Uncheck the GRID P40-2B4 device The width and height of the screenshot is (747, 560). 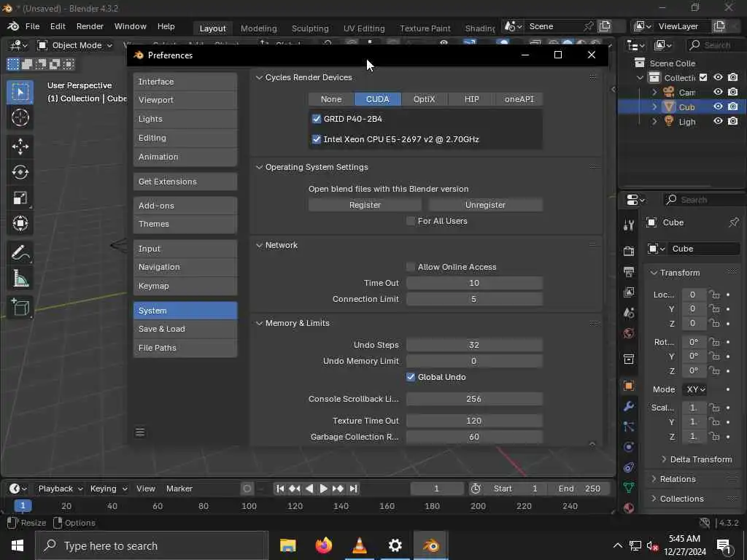coord(317,119)
